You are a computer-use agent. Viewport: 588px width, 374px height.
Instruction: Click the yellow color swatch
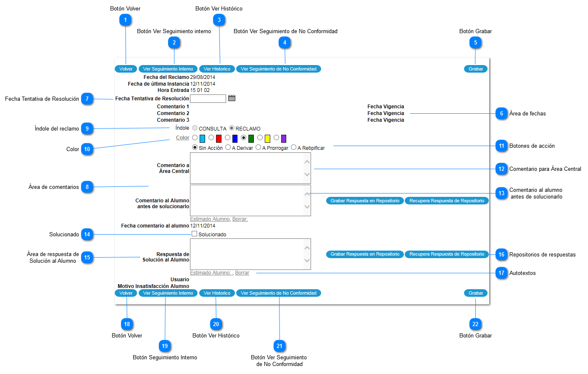click(267, 139)
